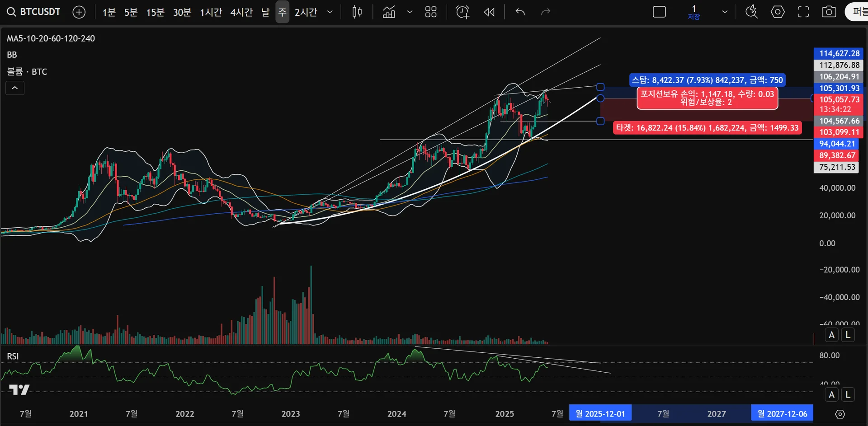The image size is (868, 426).
Task: Click the 105,301.93 blue price label
Action: [x=839, y=88]
